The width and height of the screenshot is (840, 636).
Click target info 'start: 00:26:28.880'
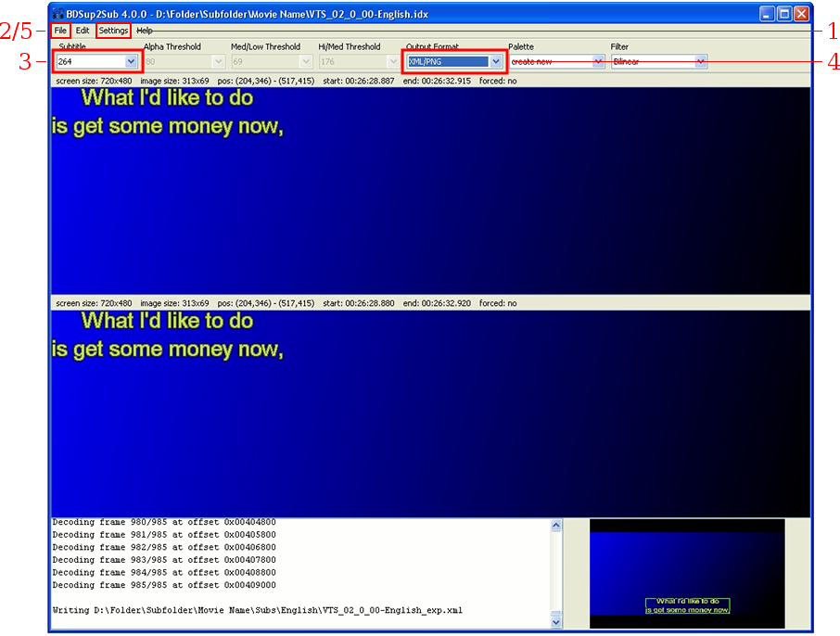click(x=359, y=303)
